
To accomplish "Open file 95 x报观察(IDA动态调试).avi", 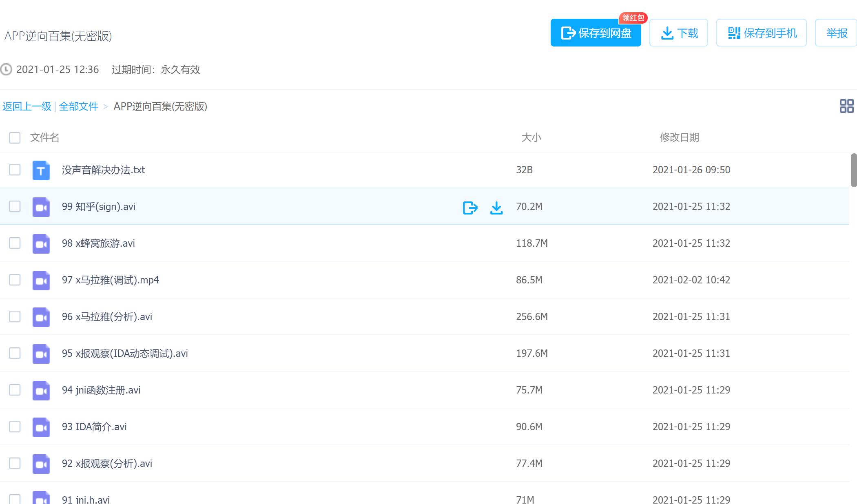I will point(125,353).
